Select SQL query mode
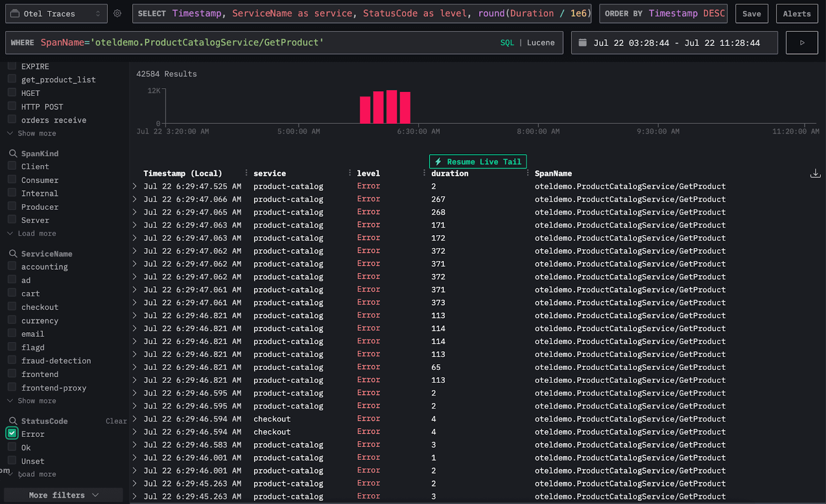Image resolution: width=826 pixels, height=504 pixels. 507,43
